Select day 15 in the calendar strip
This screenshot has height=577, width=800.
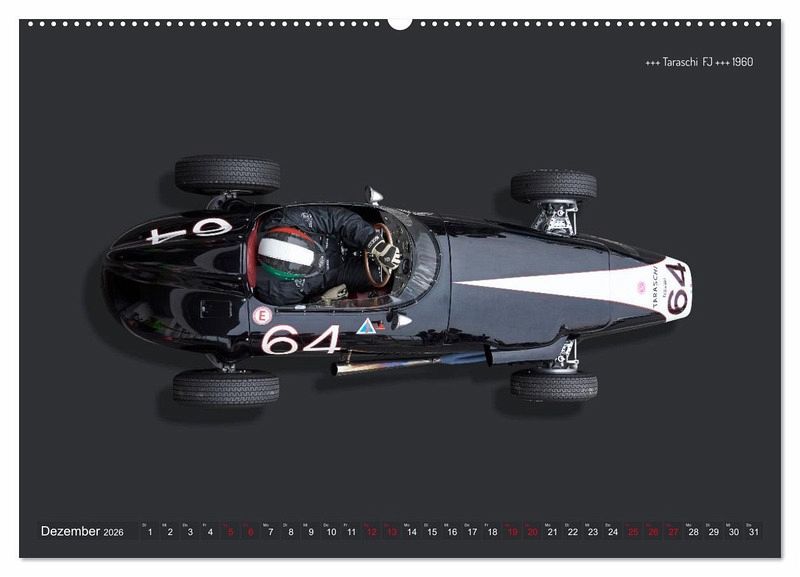[431, 532]
